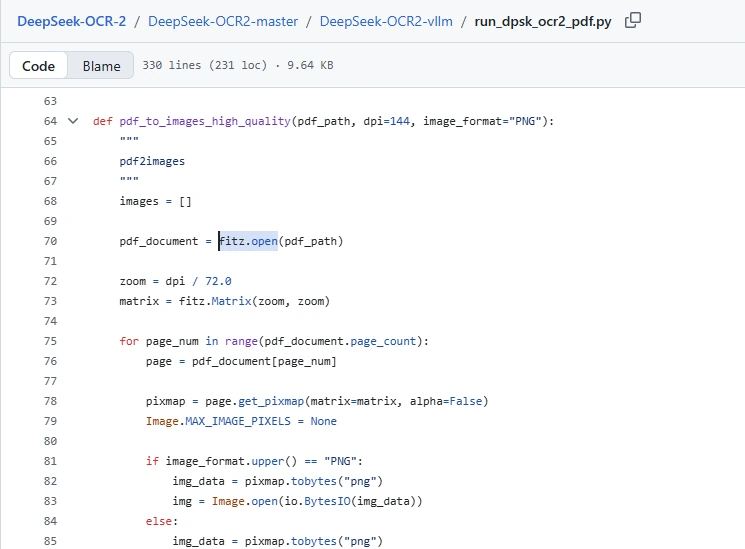Click page_count on line 75

(383, 341)
